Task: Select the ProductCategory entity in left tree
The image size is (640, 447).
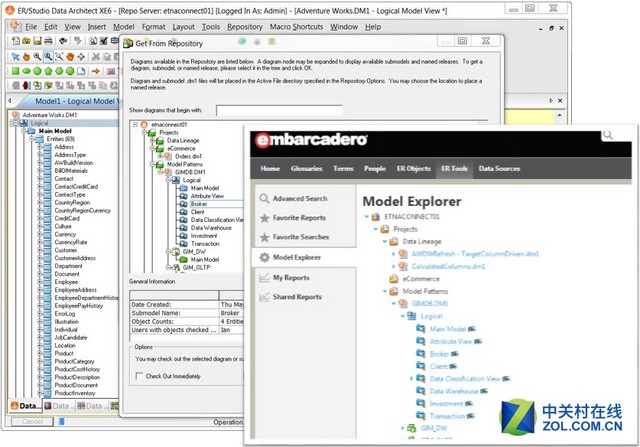Action: pyautogui.click(x=74, y=361)
